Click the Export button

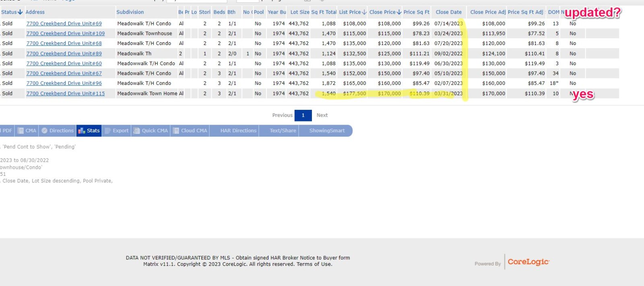click(x=116, y=131)
